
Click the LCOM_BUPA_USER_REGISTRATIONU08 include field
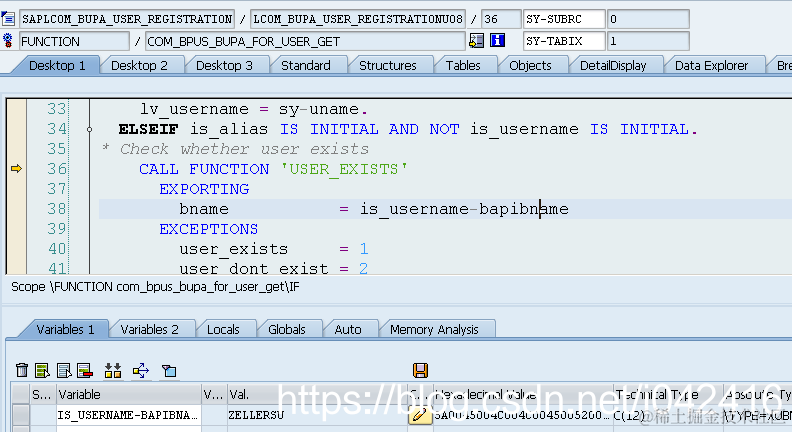[x=358, y=19]
